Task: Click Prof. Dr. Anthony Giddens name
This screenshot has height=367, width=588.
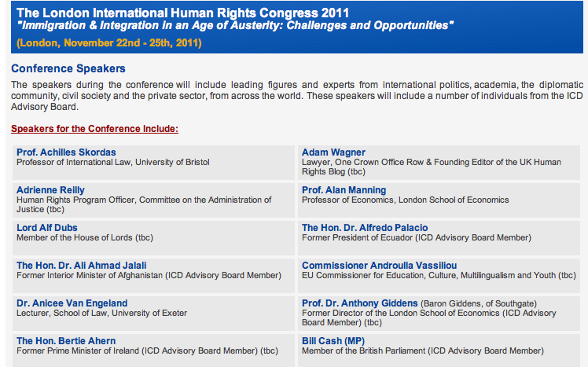Action: [x=359, y=303]
